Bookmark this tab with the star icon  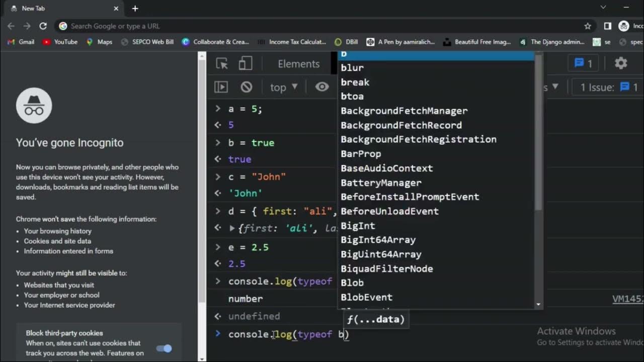pos(588,26)
